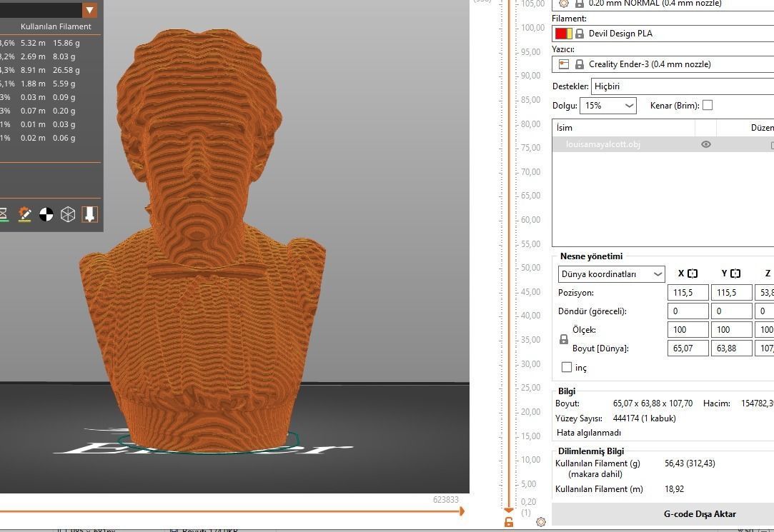The image size is (774, 532).
Task: Open the Destekler dropdown showing Hiçbiri
Action: (683, 86)
